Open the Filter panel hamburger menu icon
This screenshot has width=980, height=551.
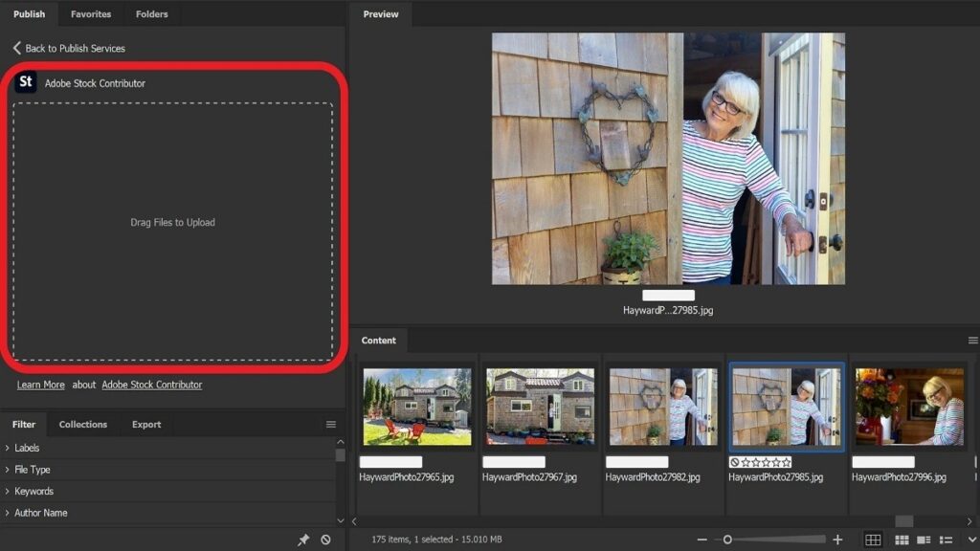[x=331, y=424]
